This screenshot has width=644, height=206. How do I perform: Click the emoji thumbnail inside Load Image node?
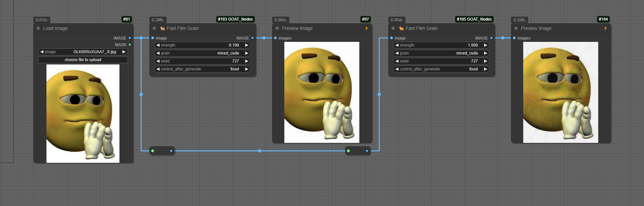(x=83, y=114)
